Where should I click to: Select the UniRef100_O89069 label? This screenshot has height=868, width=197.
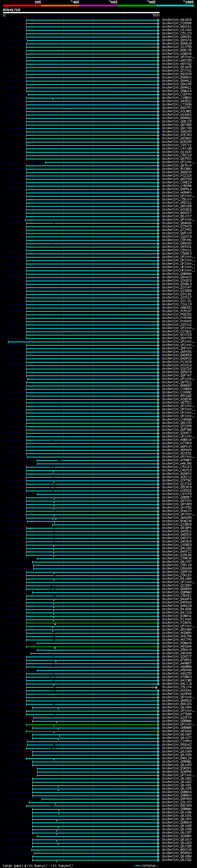pyautogui.click(x=177, y=568)
